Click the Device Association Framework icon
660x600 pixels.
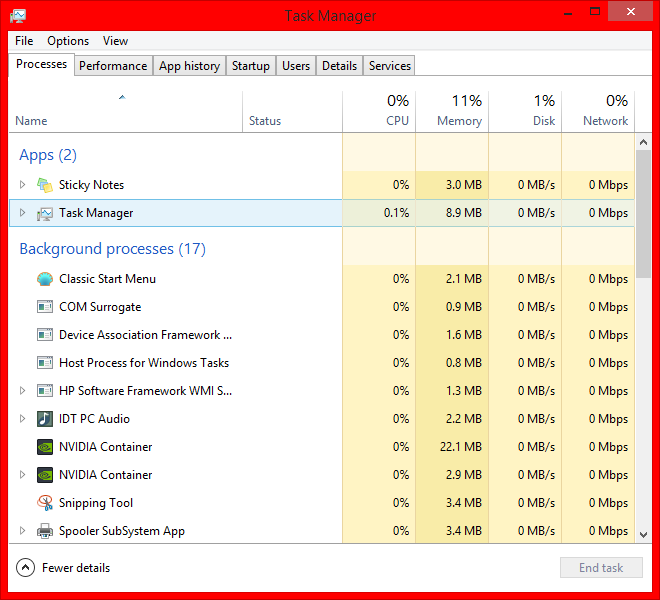tap(45, 335)
